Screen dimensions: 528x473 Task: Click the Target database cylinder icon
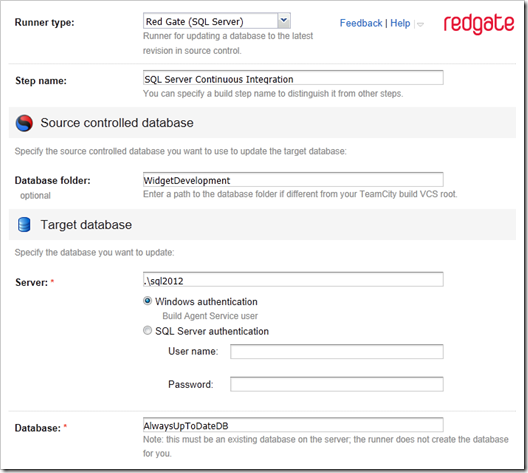[24, 225]
